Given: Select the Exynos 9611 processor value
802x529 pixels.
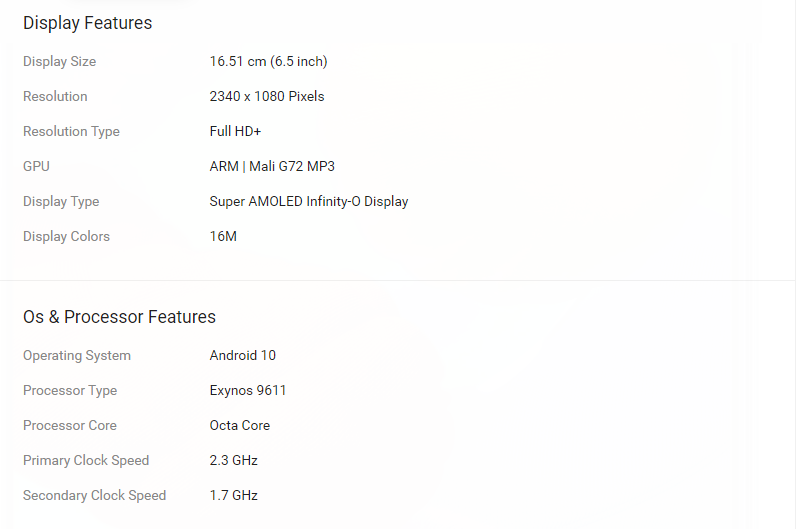Looking at the screenshot, I should (248, 391).
